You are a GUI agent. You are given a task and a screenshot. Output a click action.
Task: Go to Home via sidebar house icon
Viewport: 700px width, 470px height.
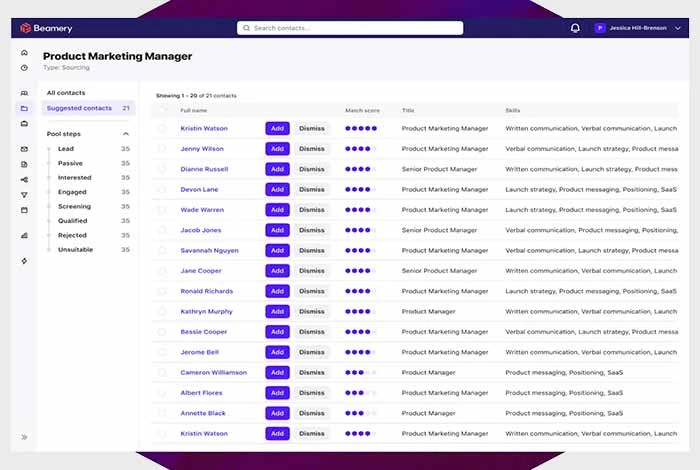coord(24,53)
